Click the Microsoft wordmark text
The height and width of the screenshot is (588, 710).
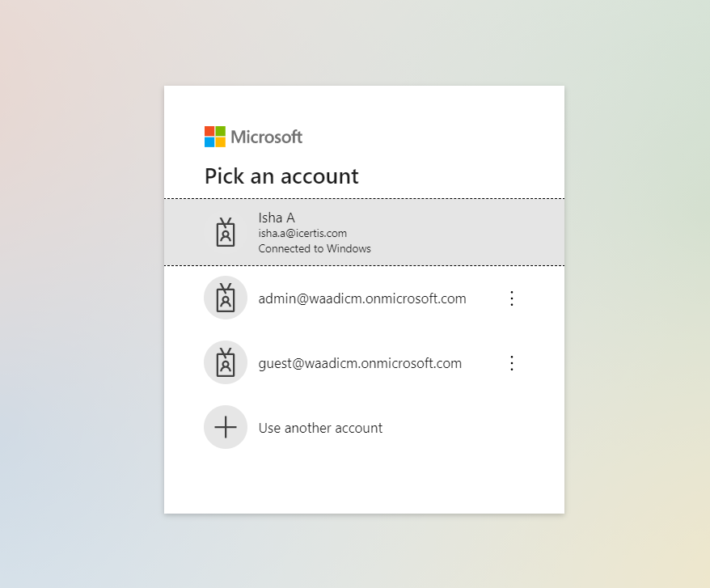[266, 137]
